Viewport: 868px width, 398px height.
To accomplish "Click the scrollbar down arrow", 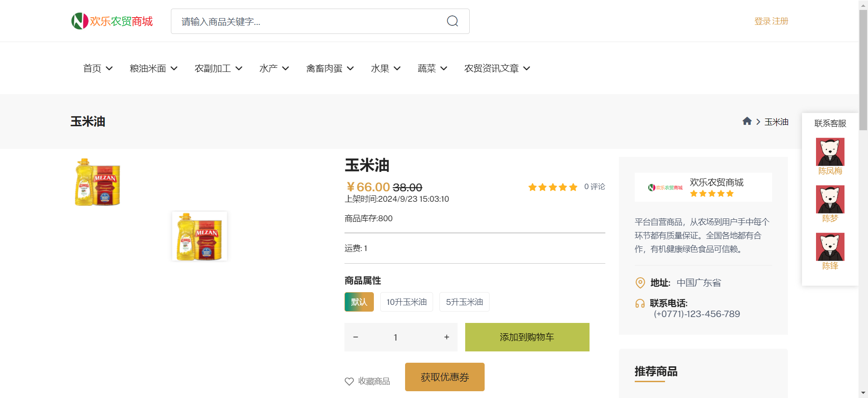I will 863,393.
